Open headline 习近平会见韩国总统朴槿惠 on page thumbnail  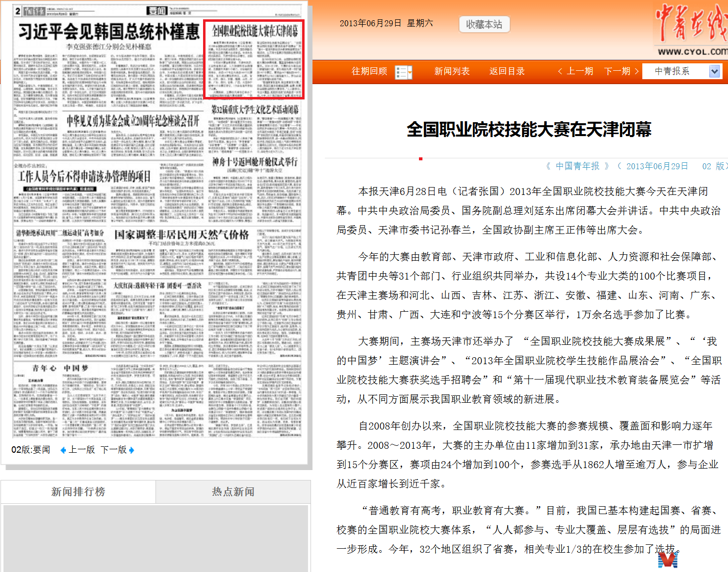coord(109,32)
